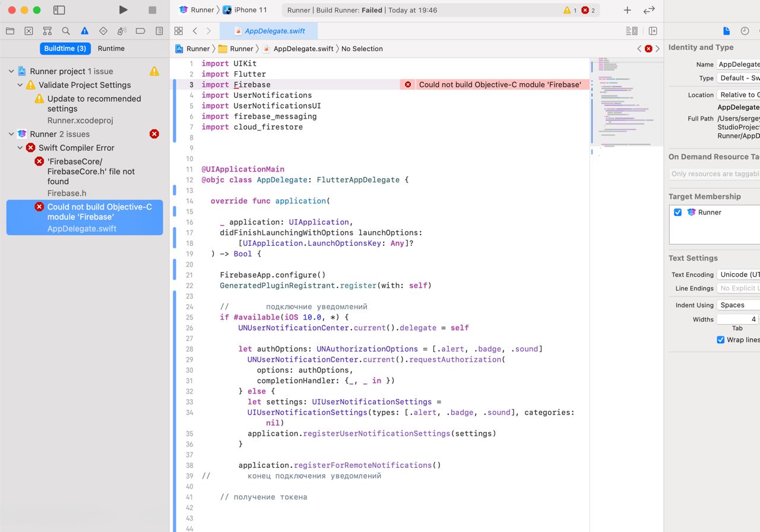Edit the Tab width field
The height and width of the screenshot is (532, 760).
(738, 319)
